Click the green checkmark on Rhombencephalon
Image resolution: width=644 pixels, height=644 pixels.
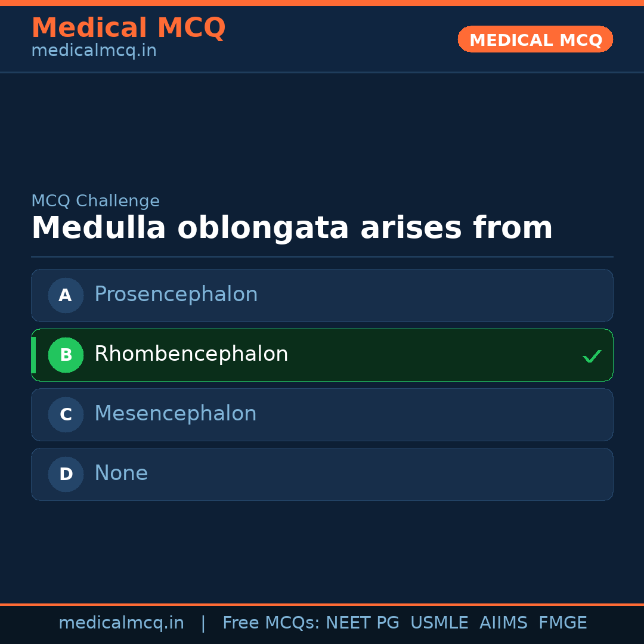pos(592,355)
